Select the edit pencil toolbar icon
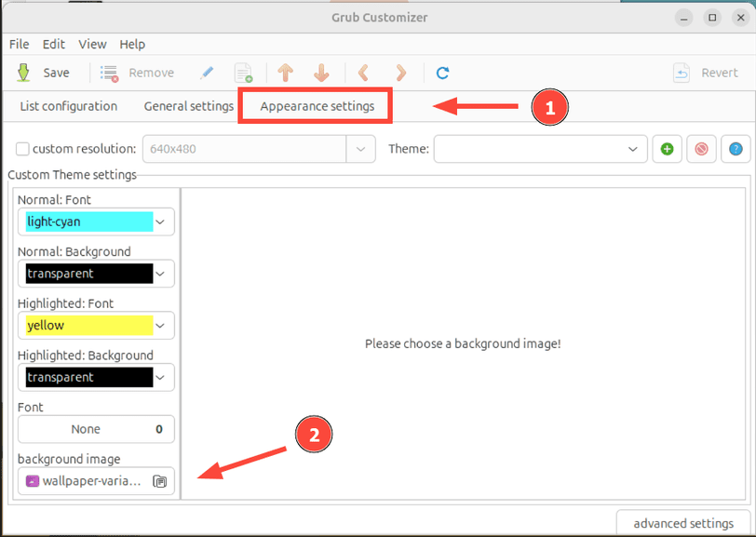756x537 pixels. tap(207, 73)
